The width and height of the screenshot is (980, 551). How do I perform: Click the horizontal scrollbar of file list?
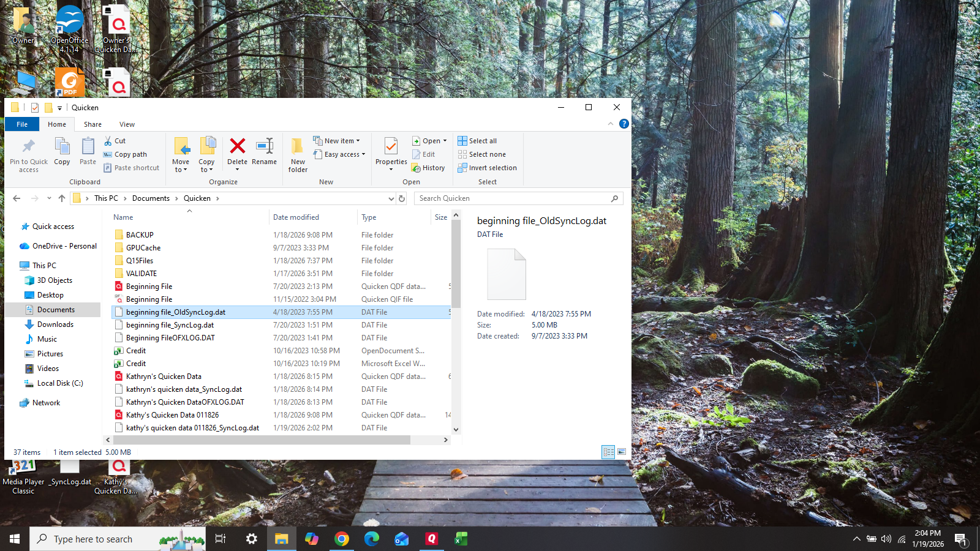pyautogui.click(x=261, y=440)
